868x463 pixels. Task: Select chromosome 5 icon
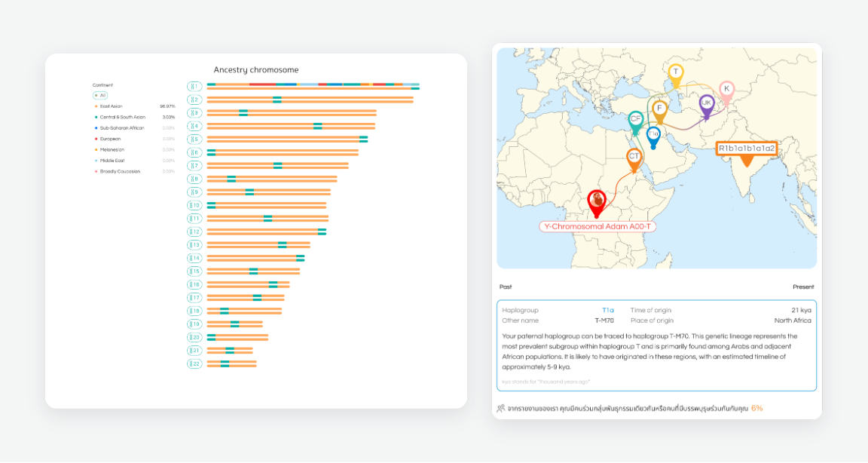(x=194, y=139)
